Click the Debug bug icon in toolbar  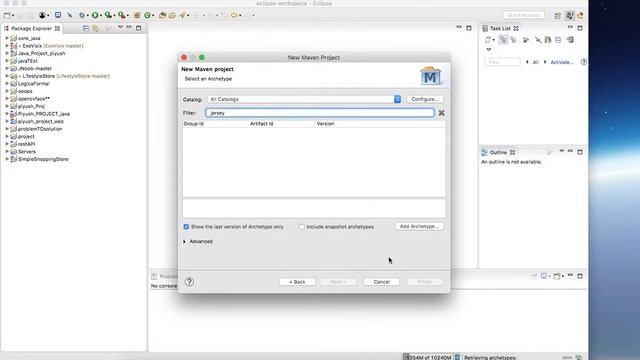pos(82,15)
